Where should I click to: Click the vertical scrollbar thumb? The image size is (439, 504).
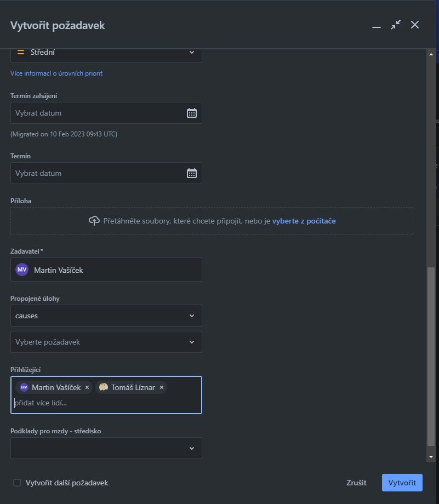pyautogui.click(x=431, y=357)
